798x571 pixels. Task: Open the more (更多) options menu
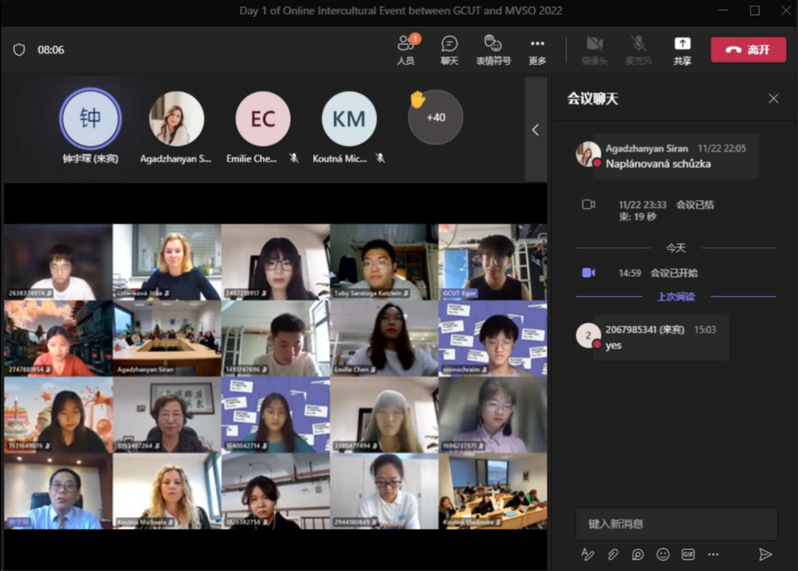[537, 49]
